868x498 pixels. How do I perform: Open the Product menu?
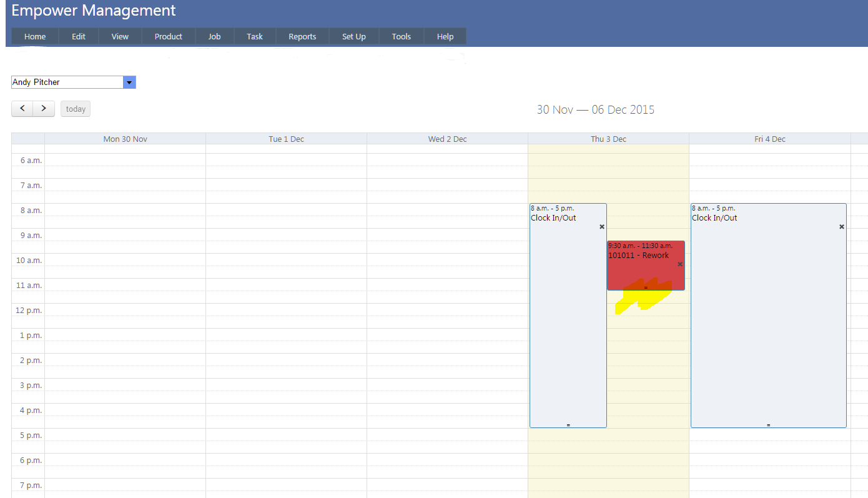(168, 37)
